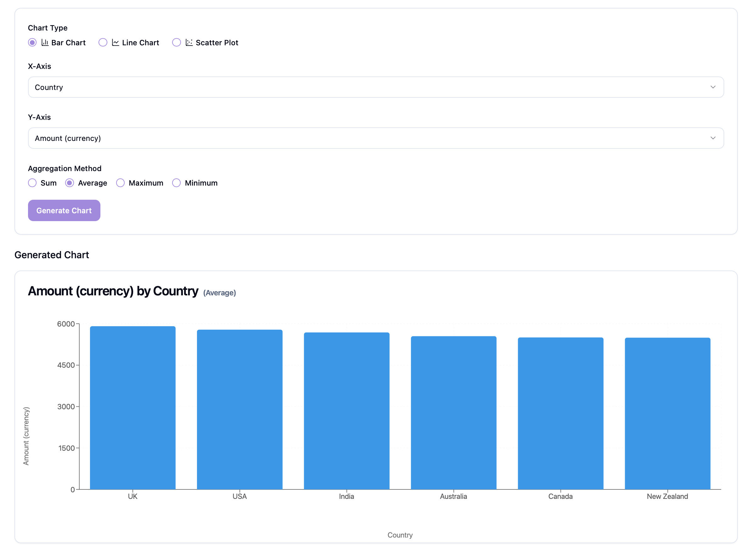This screenshot has width=756, height=558.
Task: Pick Maximum as aggregation method
Action: (121, 183)
